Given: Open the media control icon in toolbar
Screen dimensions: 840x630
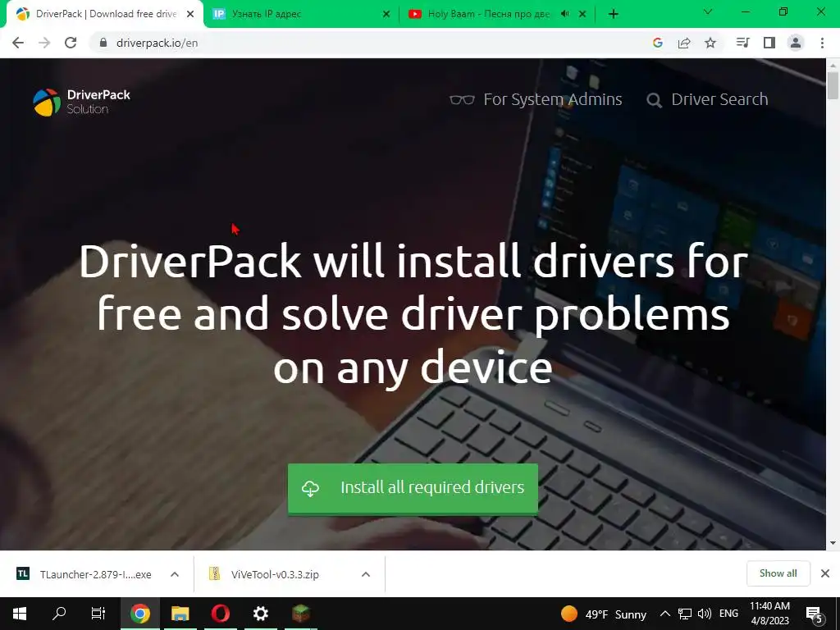Looking at the screenshot, I should point(742,43).
